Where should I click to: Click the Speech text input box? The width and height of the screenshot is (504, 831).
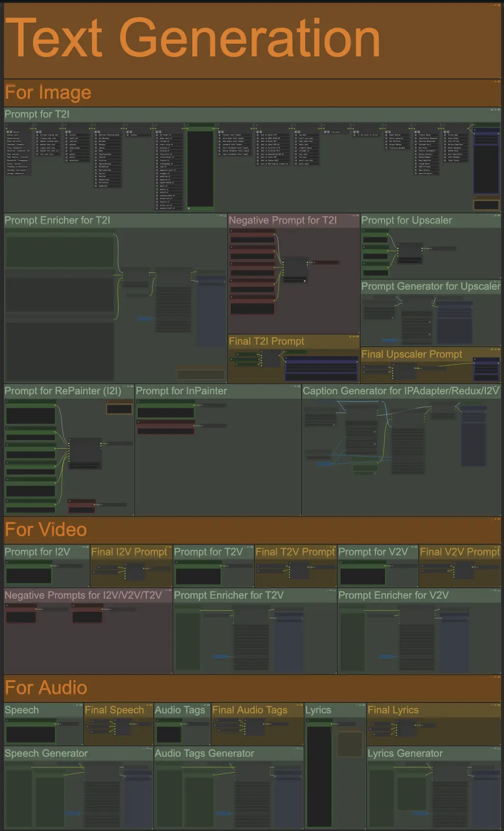point(30,734)
